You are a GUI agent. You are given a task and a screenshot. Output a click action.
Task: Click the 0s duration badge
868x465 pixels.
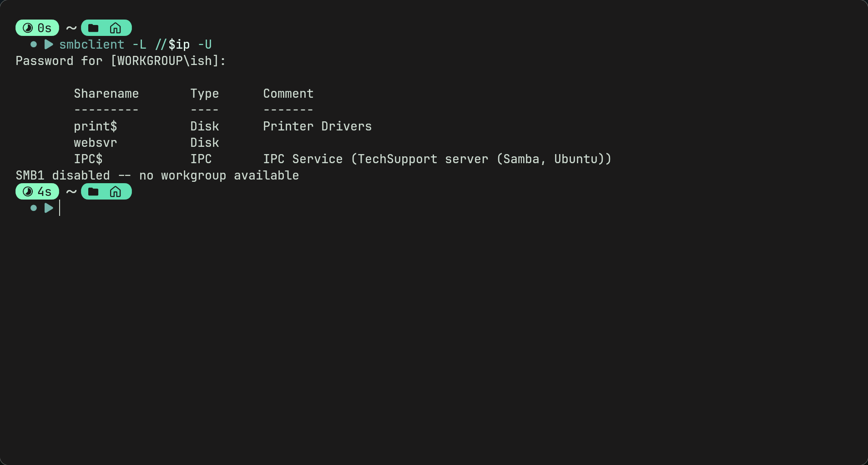pyautogui.click(x=37, y=28)
